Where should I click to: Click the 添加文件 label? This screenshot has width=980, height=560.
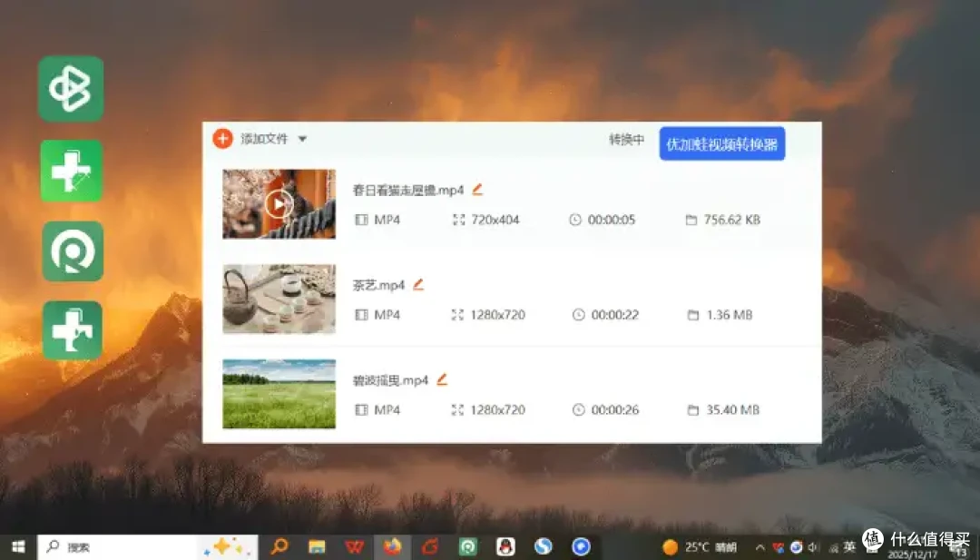point(264,139)
